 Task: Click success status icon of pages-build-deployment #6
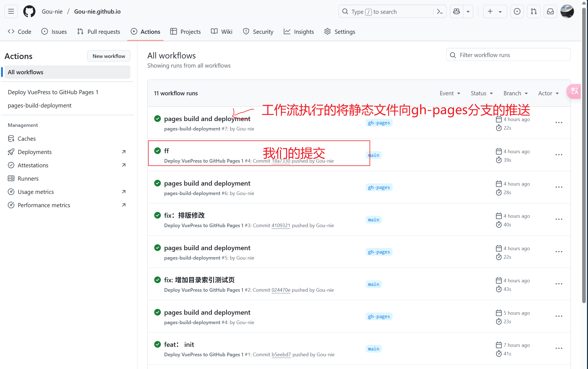[x=158, y=183]
